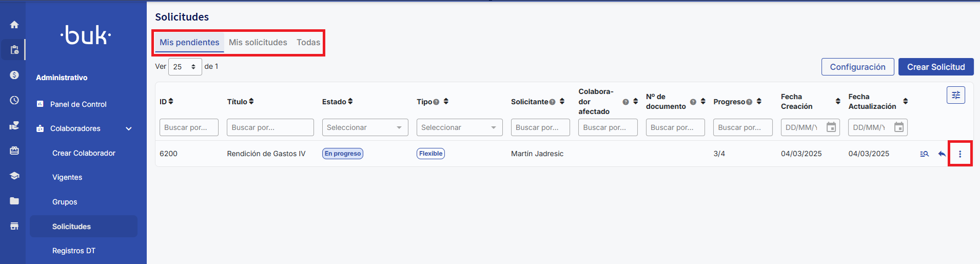Open the folder sidebar icon
The image size is (980, 264).
(14, 201)
